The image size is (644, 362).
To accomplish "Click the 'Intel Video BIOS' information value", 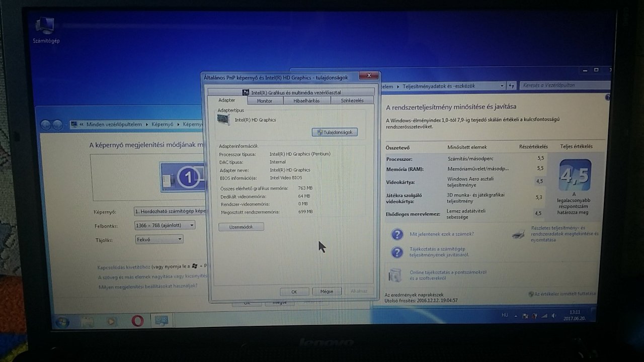I will (x=286, y=177).
